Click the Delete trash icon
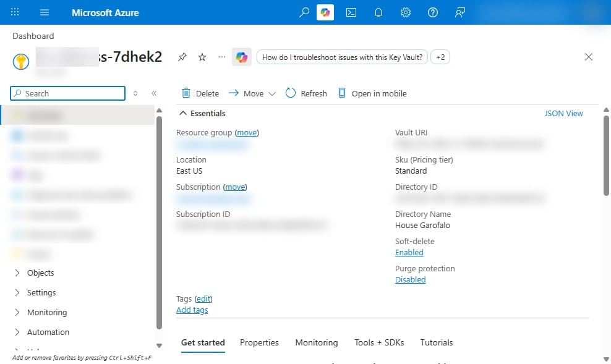The width and height of the screenshot is (611, 364). pyautogui.click(x=186, y=93)
